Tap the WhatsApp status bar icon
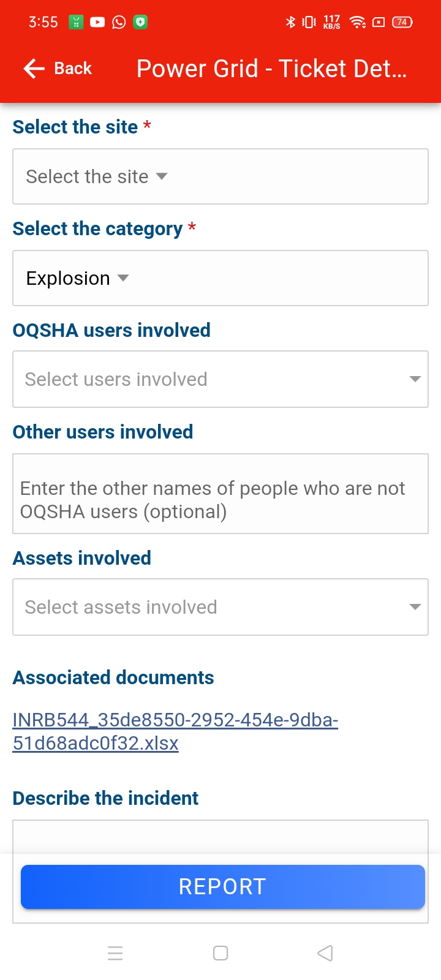The width and height of the screenshot is (441, 980). (x=119, y=22)
